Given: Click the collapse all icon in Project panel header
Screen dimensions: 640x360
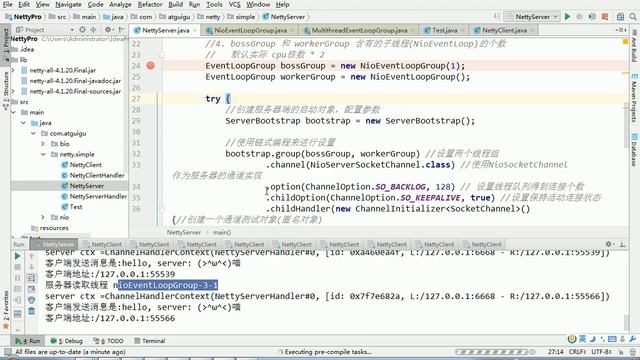Looking at the screenshot, I should (93, 30).
